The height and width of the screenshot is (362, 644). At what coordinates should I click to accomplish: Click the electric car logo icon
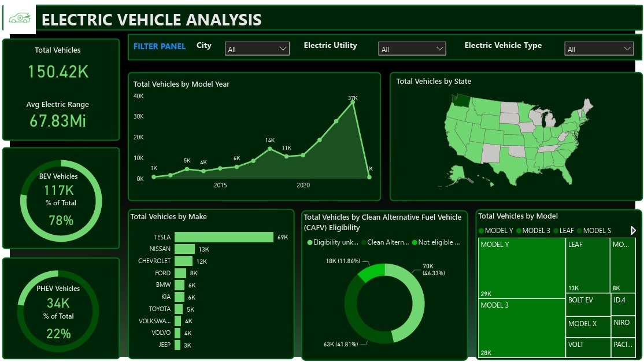coord(19,19)
